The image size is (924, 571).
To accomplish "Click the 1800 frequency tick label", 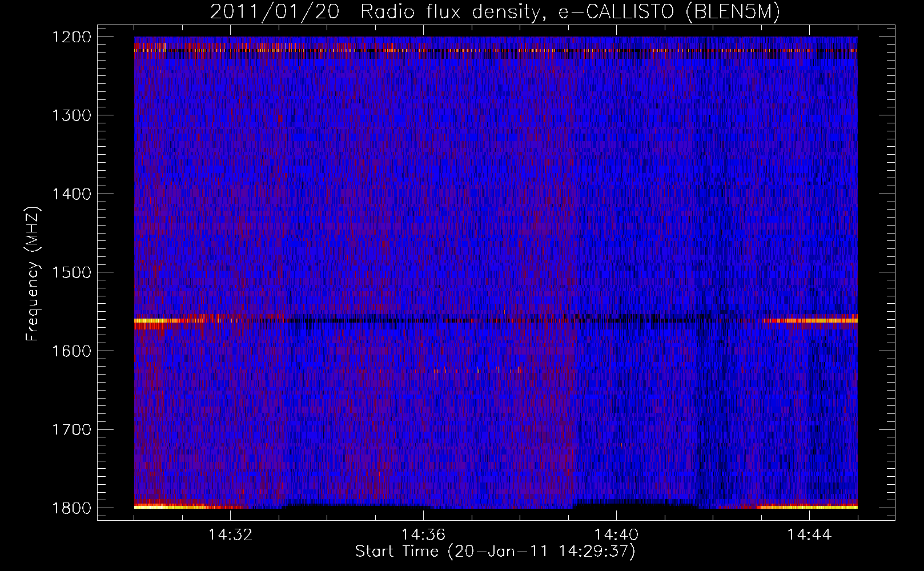I will (x=72, y=508).
